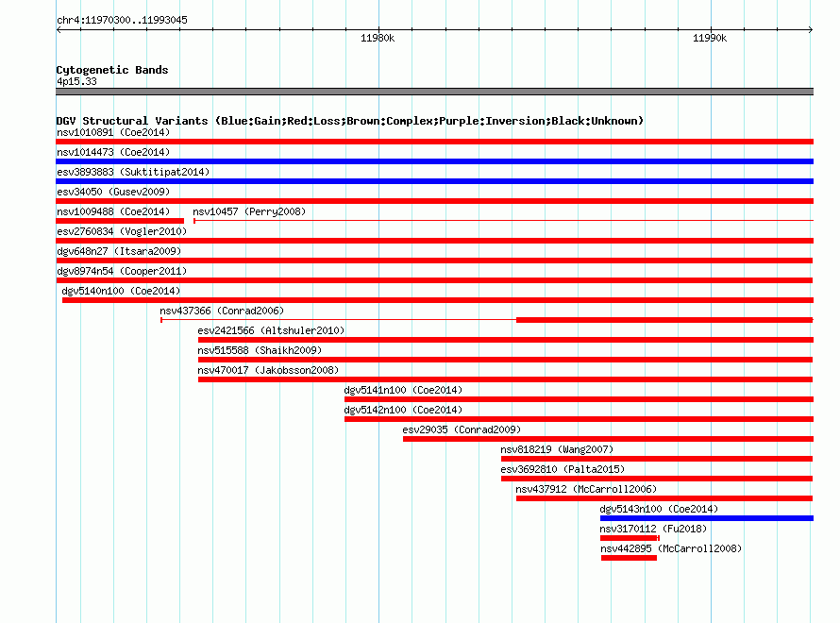The image size is (840, 623).
Task: Open the esv3692810 (Palta2015) variant label
Action: (x=563, y=469)
